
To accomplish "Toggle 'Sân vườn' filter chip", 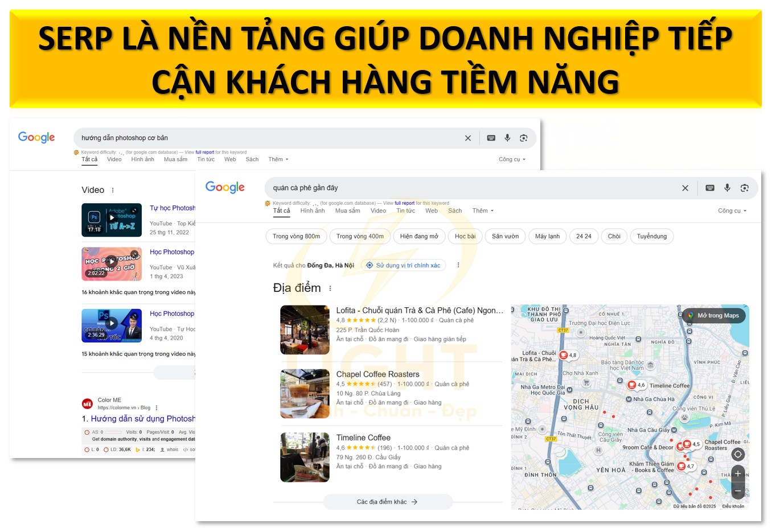I will (506, 236).
